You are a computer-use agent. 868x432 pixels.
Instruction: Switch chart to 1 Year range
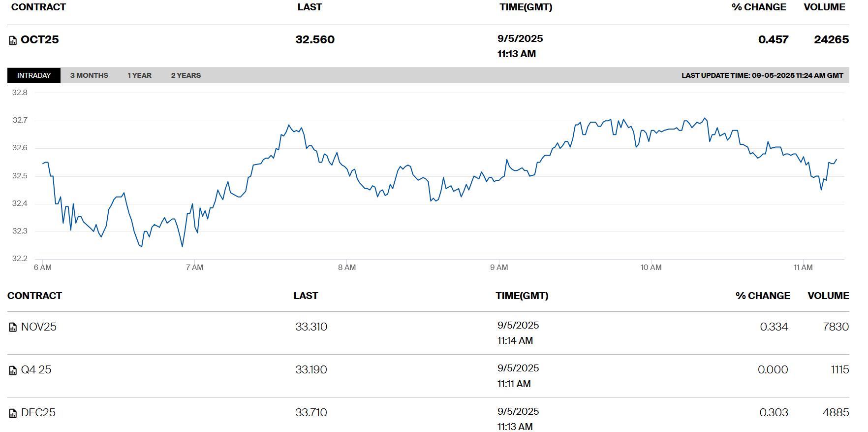click(139, 75)
